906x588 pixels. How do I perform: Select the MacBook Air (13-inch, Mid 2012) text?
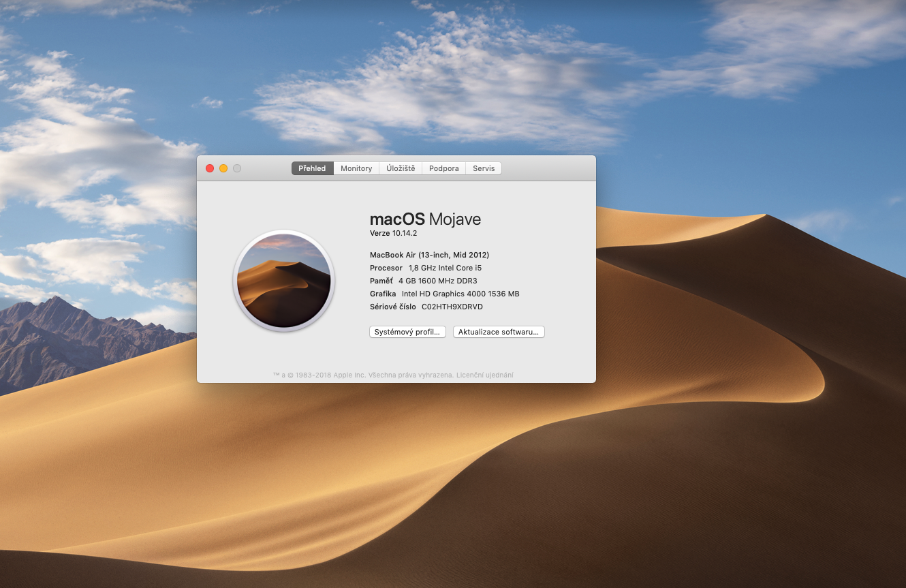coord(429,255)
